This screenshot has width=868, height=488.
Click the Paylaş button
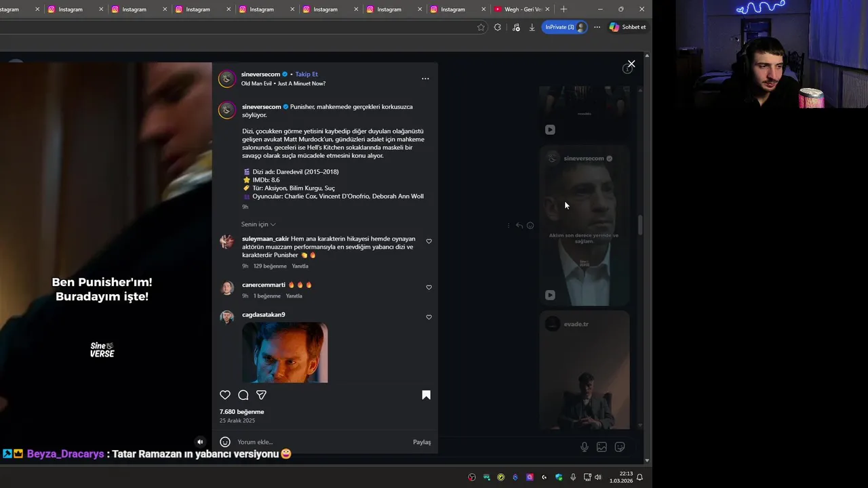point(422,442)
